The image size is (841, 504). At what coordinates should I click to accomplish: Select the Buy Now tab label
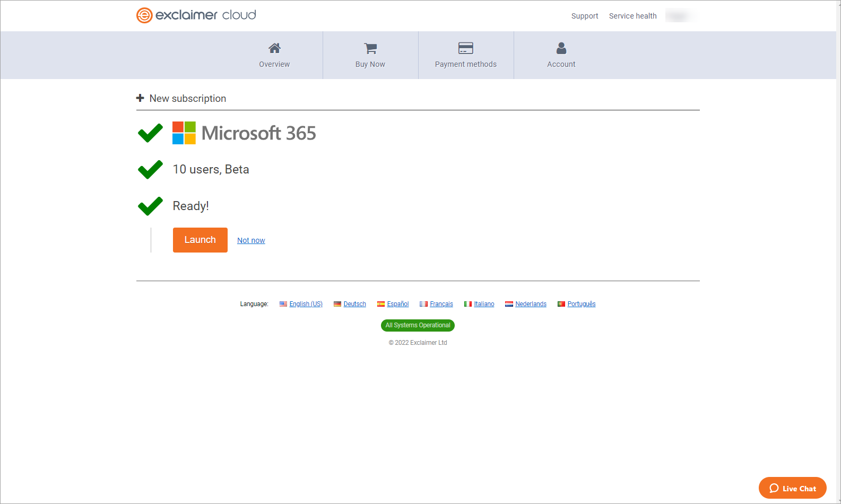click(x=370, y=64)
